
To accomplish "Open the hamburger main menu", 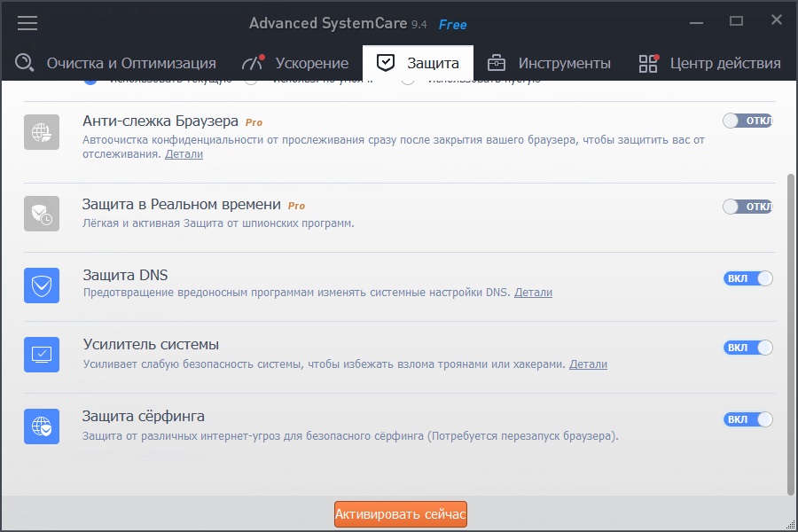I will [27, 23].
